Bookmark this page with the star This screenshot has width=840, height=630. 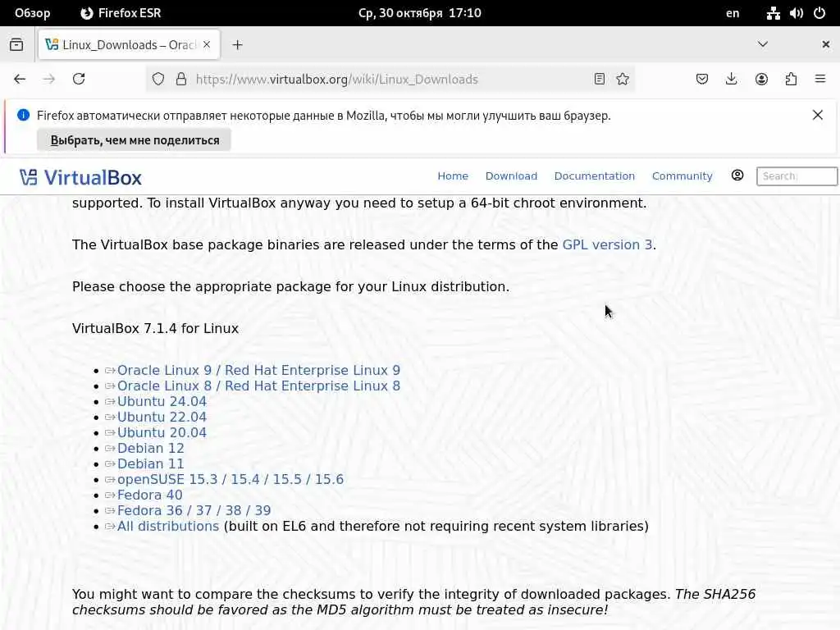(x=623, y=80)
